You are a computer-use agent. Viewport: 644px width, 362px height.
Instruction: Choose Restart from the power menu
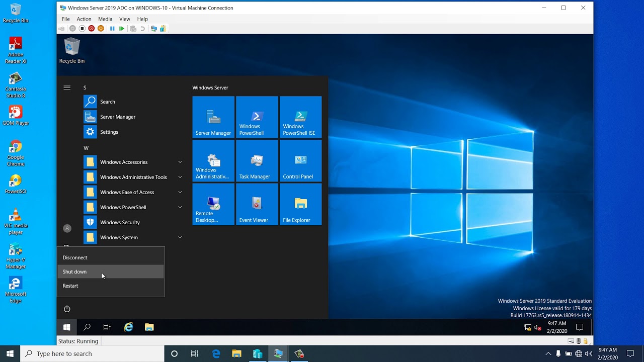pyautogui.click(x=111, y=286)
